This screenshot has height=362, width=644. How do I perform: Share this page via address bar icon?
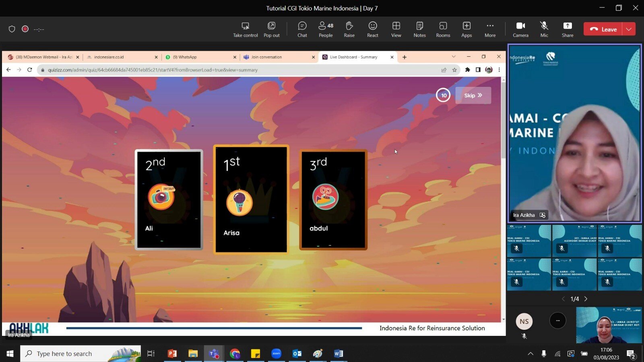coord(444,70)
